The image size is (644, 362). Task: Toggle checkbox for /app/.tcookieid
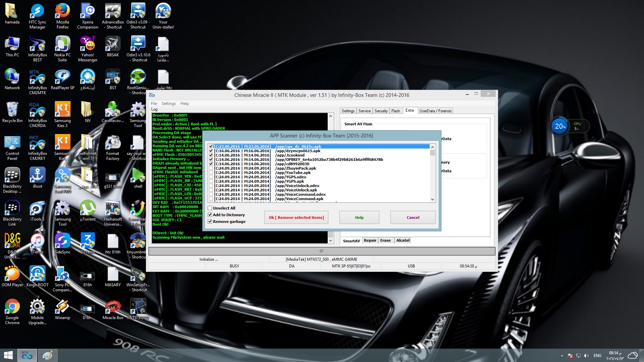211,155
